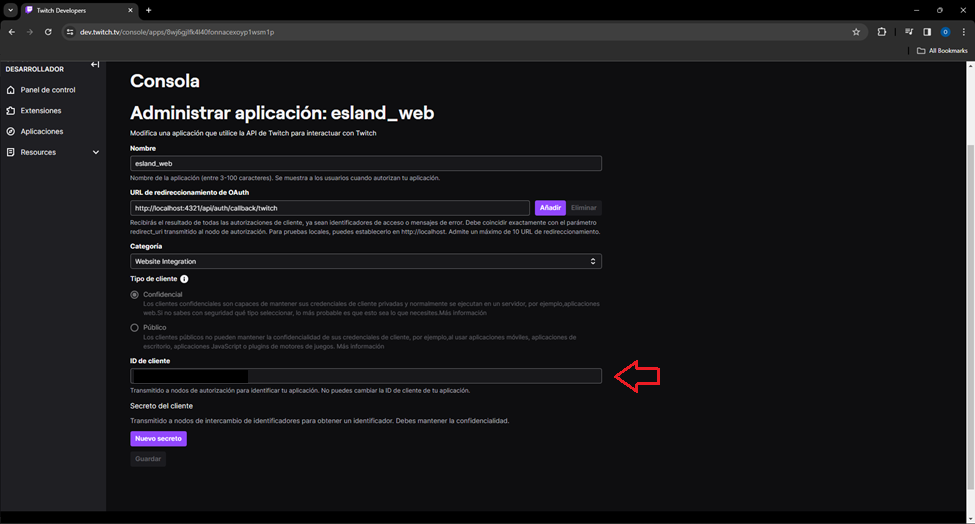Click the Nuevo secreto button
975x524 pixels.
158,439
